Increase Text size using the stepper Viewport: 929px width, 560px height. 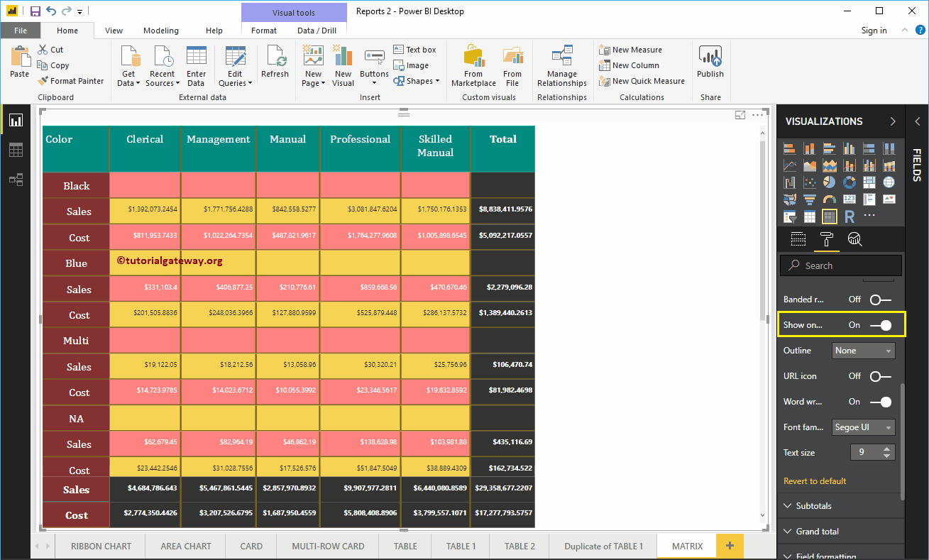coord(887,449)
